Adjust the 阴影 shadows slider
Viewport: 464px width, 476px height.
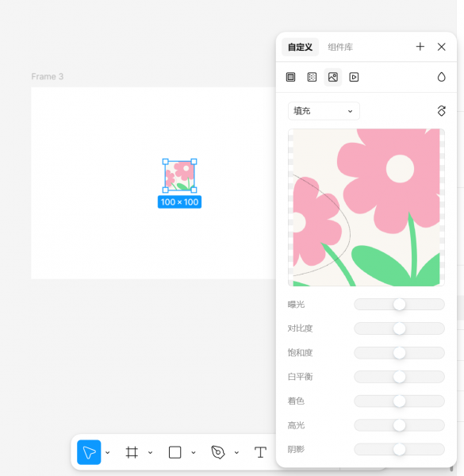pos(400,449)
